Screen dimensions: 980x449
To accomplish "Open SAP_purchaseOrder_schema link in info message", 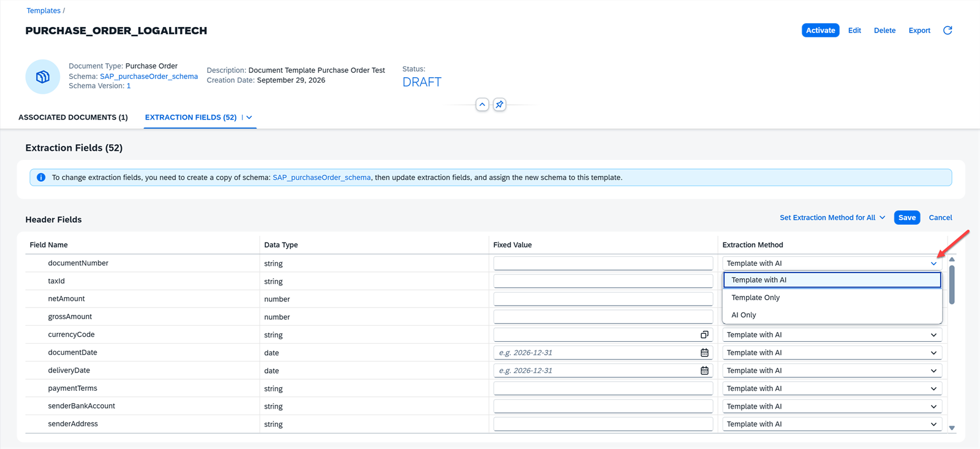I will 322,178.
